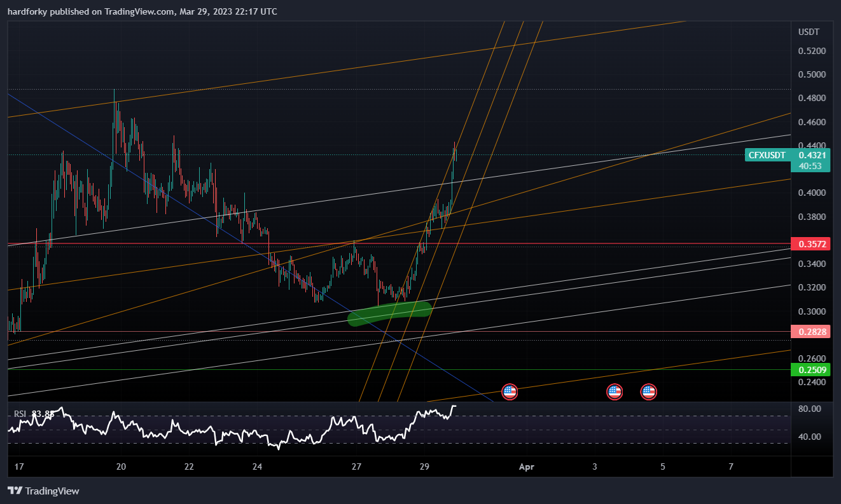Click the Apr label on the time axis

(x=526, y=467)
